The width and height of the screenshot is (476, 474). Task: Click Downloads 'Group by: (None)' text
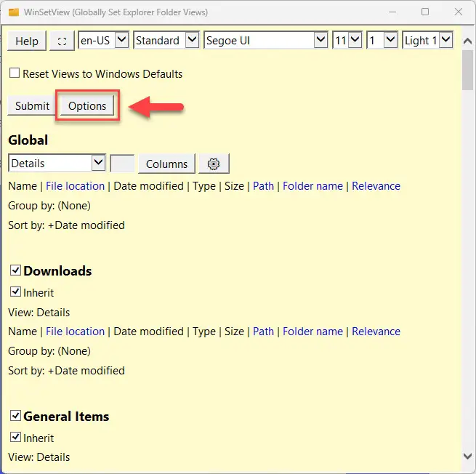click(49, 351)
